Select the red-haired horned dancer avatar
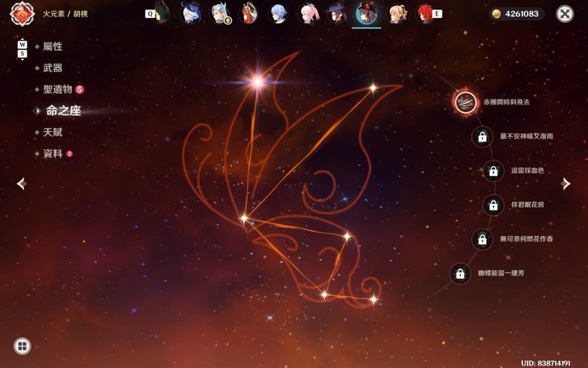Screen dimensions: 588x368 (249, 13)
